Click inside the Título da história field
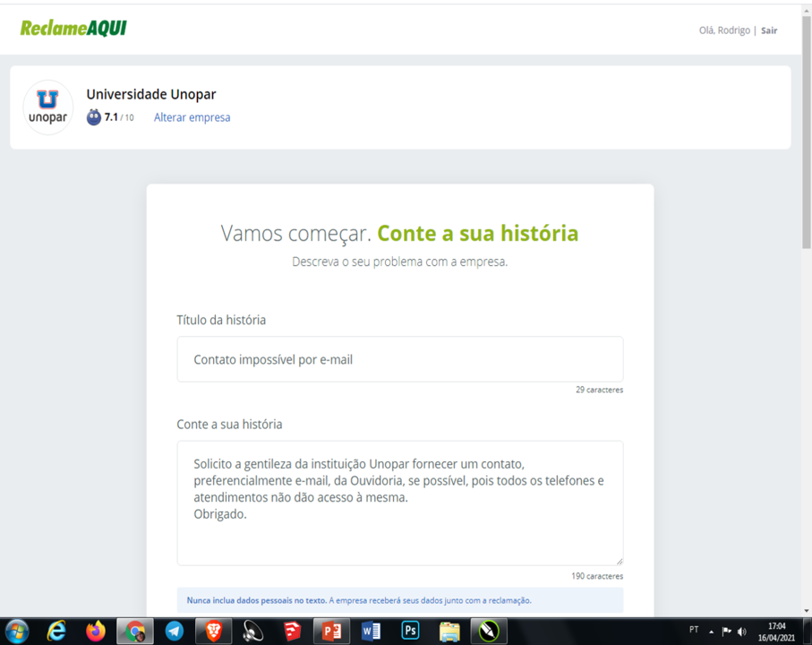The width and height of the screenshot is (812, 645). point(399,358)
